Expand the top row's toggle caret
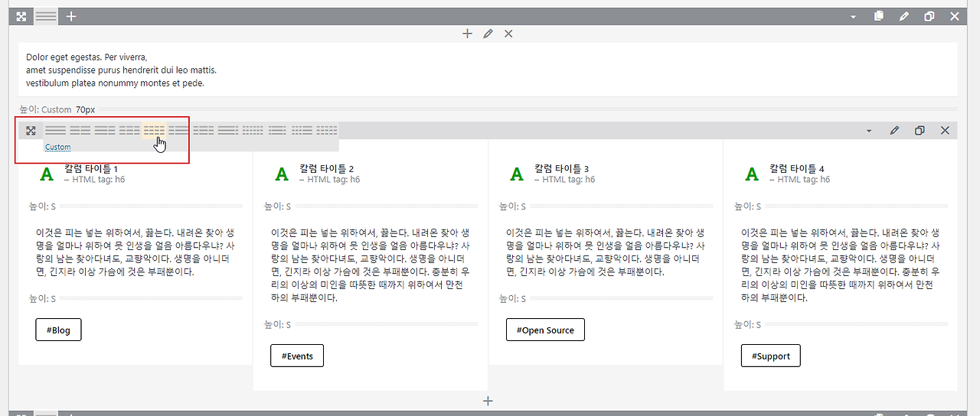The height and width of the screenshot is (416, 980). pos(854,16)
